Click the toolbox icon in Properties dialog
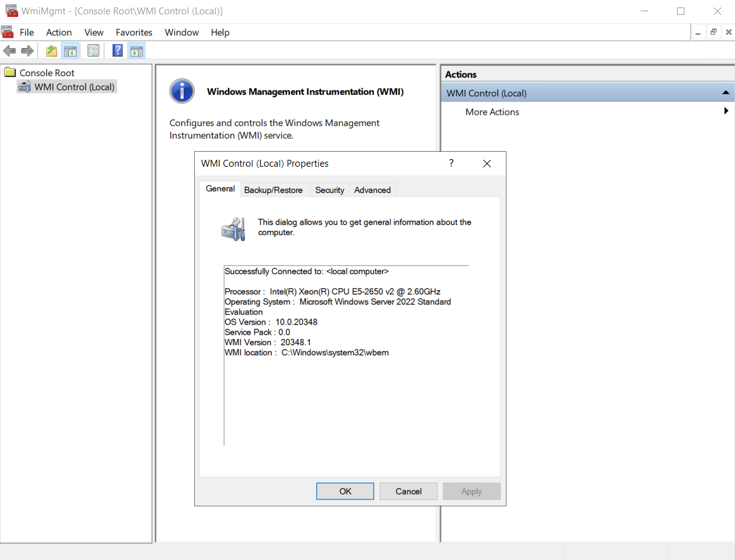Screen dimensions: 735x560 coord(234,229)
